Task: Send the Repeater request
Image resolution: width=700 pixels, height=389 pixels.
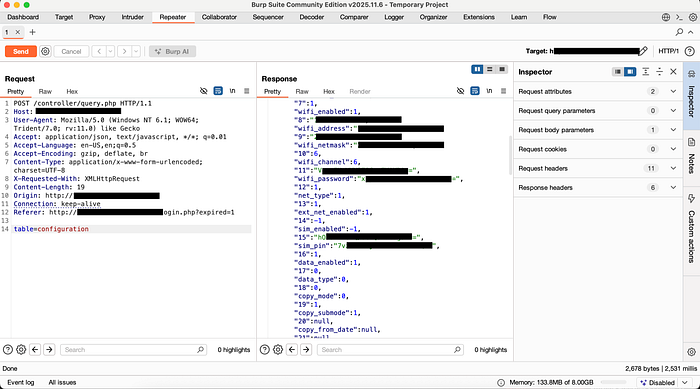Action: pos(21,51)
